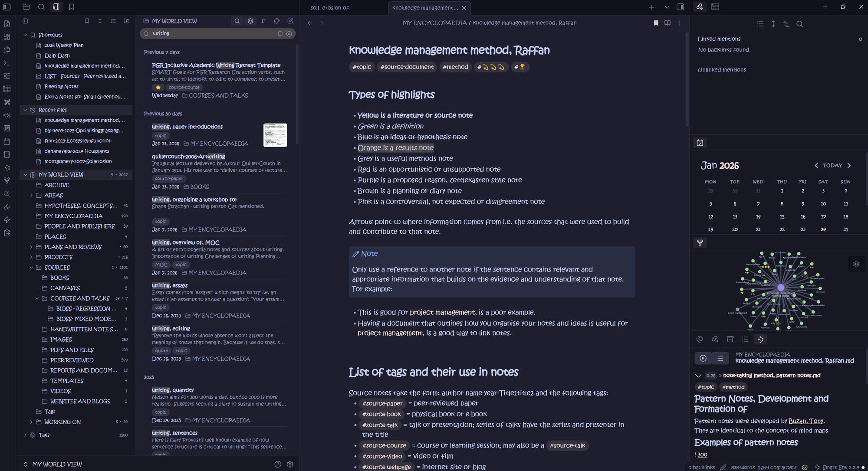
Task: Expand the PROJECTS folder
Action: tap(31, 257)
